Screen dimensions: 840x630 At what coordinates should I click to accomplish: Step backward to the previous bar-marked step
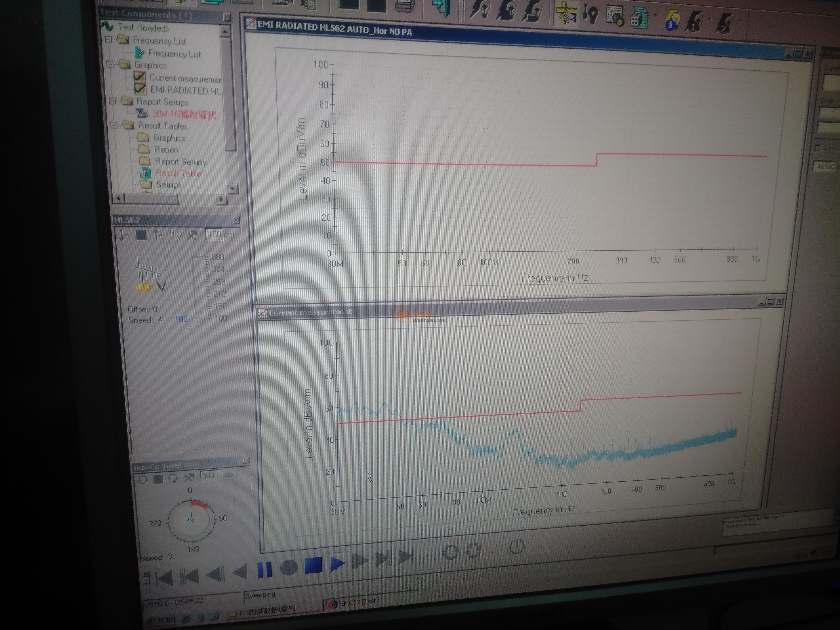click(216, 574)
